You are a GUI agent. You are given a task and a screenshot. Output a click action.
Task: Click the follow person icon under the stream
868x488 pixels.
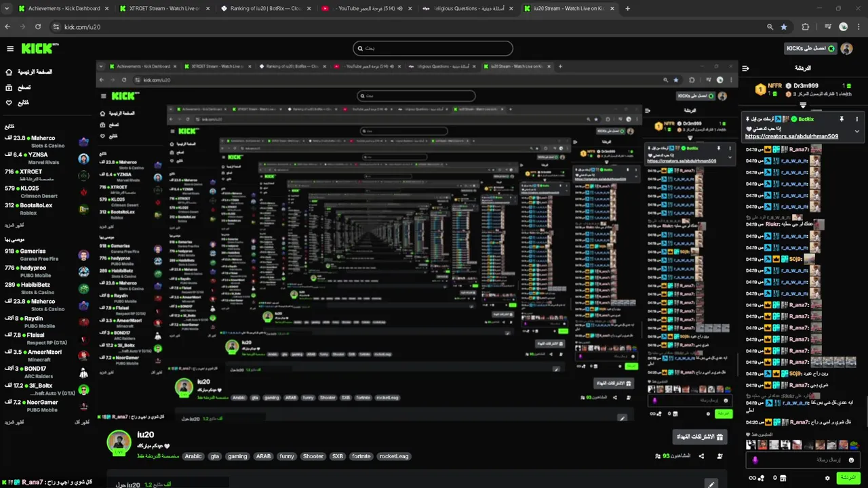coord(719,456)
